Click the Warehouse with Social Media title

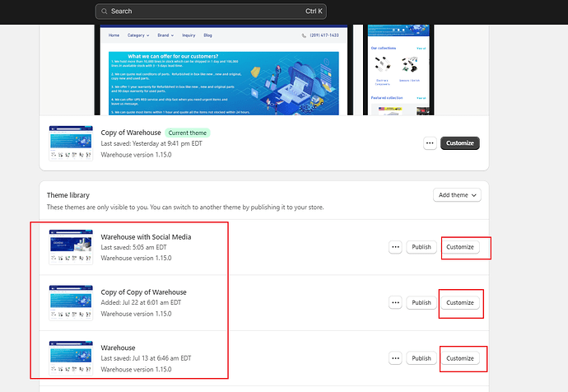click(146, 237)
